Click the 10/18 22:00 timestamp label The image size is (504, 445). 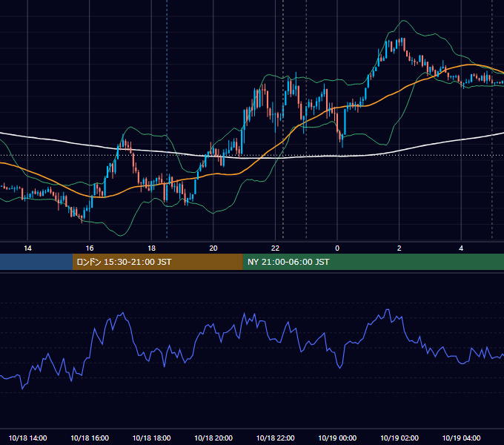275,438
